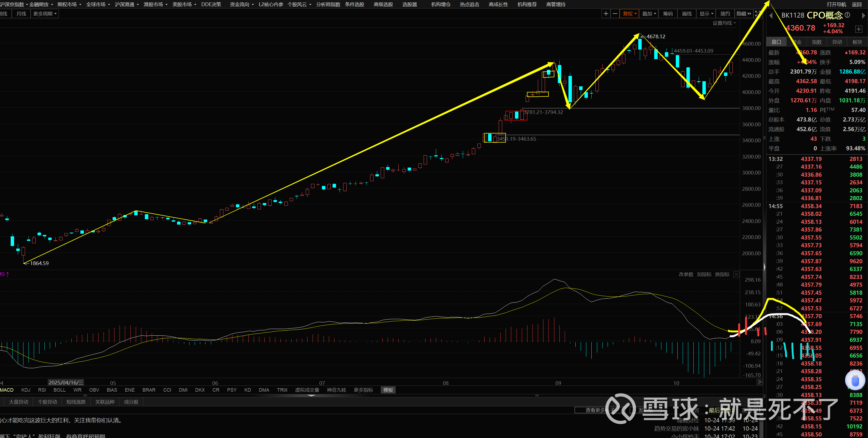Click 改参数 indicator button
The height and width of the screenshot is (438, 868).
(686, 274)
